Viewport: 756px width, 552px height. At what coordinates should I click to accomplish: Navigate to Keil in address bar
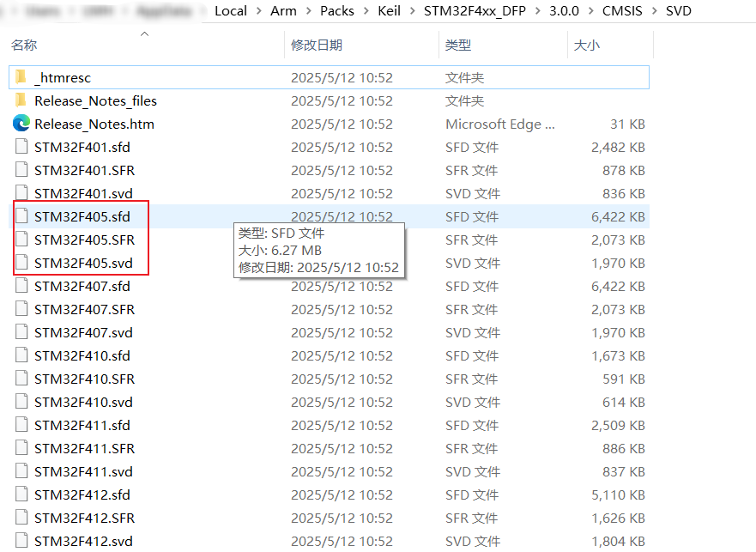point(389,11)
